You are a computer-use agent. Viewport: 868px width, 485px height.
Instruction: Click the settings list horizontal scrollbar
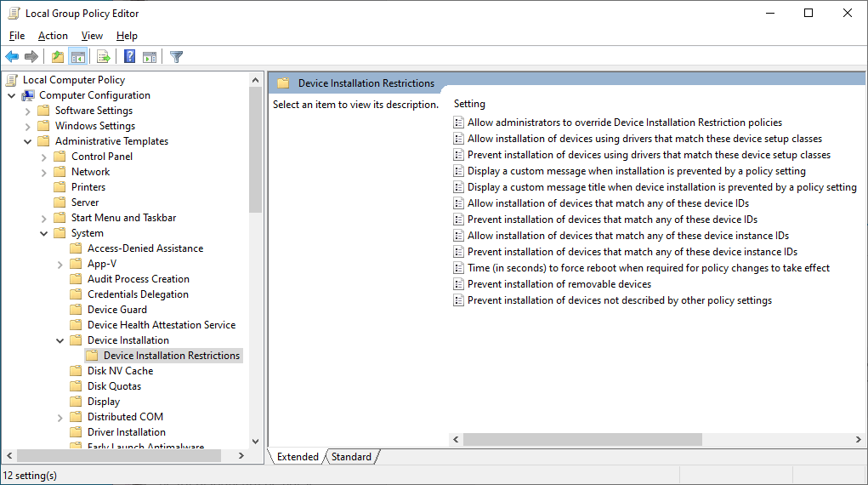point(582,440)
